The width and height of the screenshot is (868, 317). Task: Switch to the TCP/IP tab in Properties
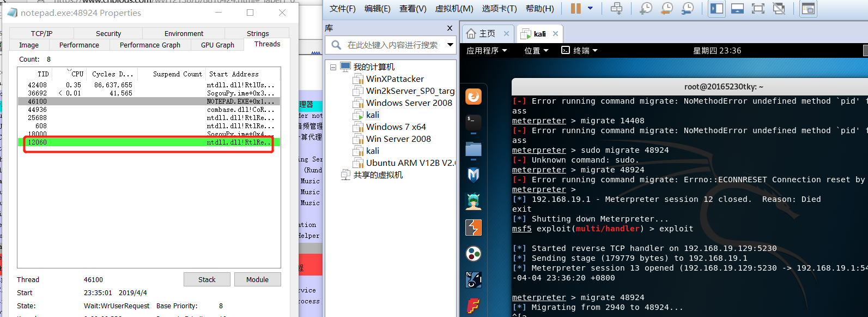pyautogui.click(x=41, y=33)
